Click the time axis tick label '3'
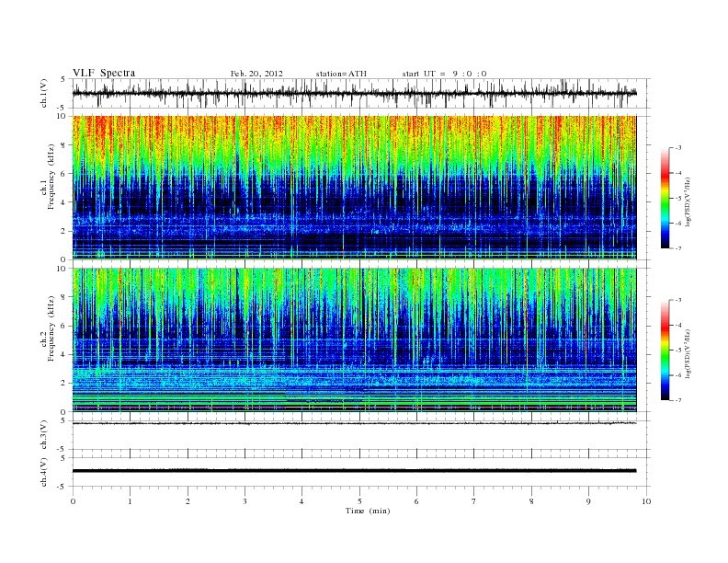Image resolution: width=728 pixels, height=563 pixels. click(245, 501)
